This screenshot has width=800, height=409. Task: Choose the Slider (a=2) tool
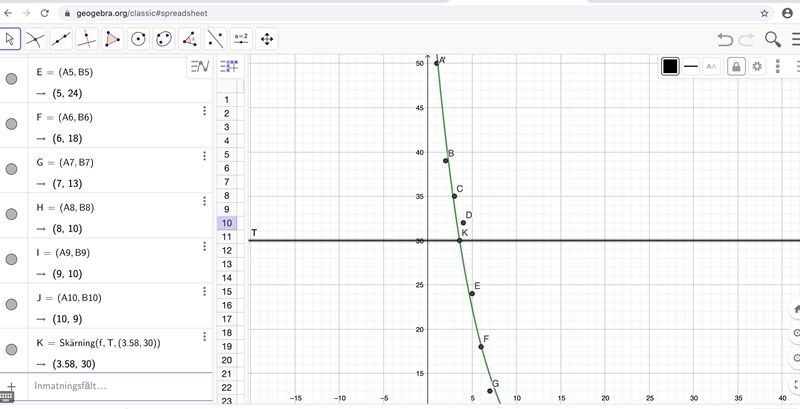coord(241,39)
